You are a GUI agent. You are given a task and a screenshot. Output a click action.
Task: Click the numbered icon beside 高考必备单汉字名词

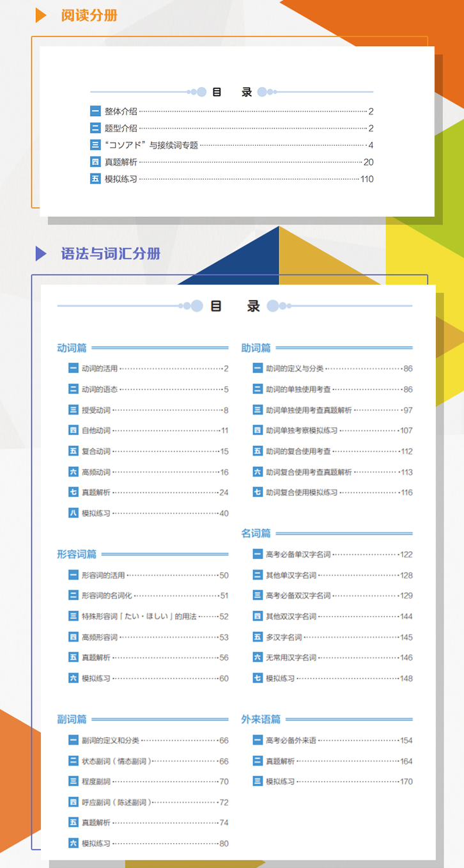click(258, 555)
